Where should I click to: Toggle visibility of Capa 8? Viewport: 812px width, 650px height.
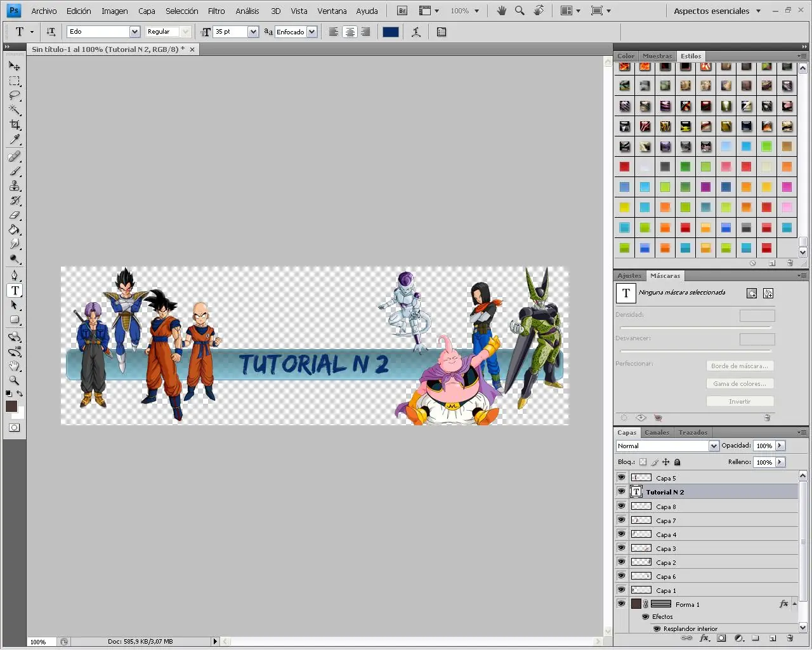pyautogui.click(x=622, y=506)
